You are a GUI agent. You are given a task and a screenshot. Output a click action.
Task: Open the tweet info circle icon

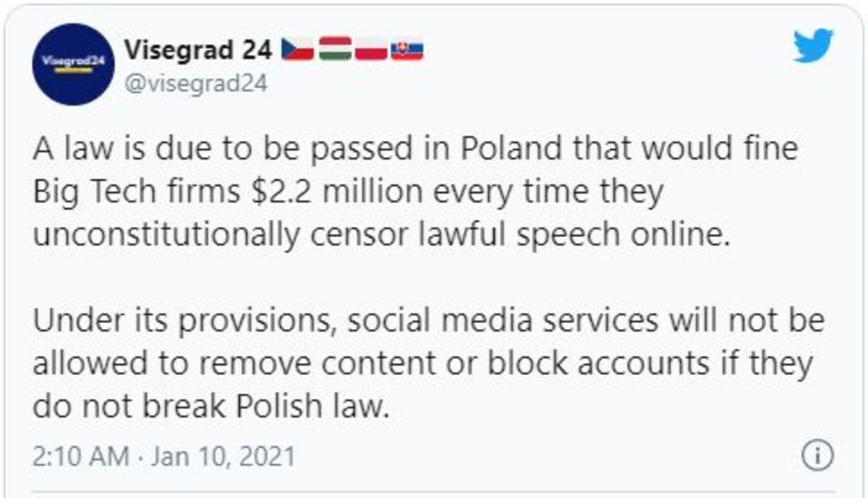tap(818, 457)
